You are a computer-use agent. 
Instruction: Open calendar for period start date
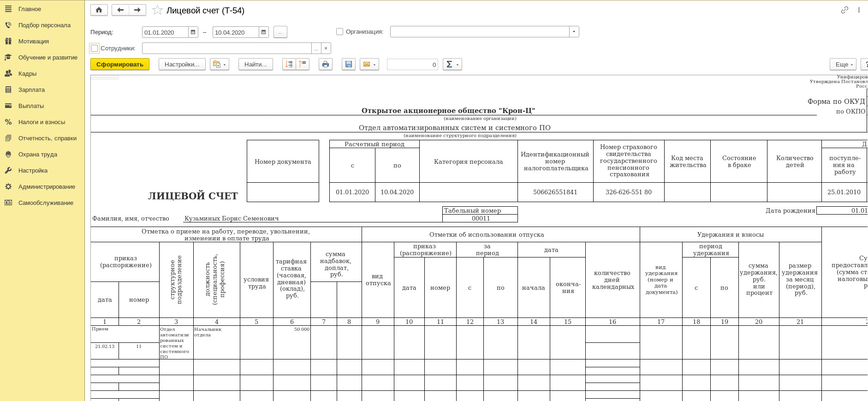(193, 32)
